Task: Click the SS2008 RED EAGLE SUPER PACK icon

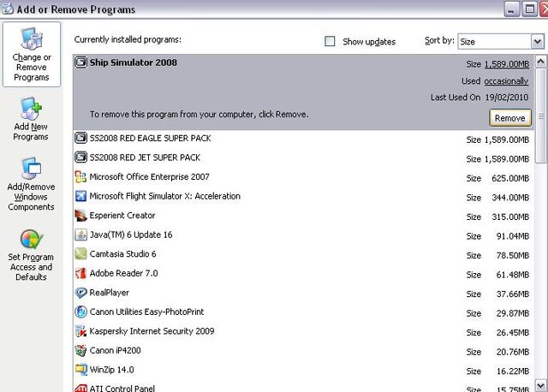Action: tap(80, 138)
